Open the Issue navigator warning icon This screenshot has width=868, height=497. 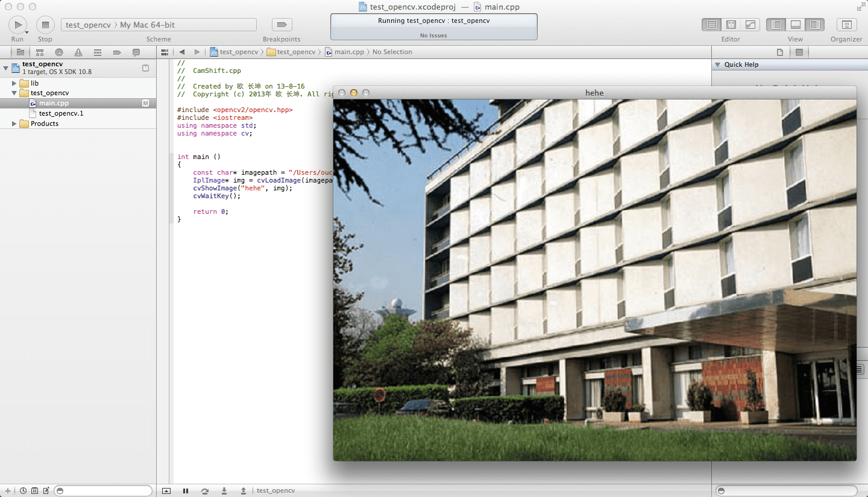(x=78, y=52)
